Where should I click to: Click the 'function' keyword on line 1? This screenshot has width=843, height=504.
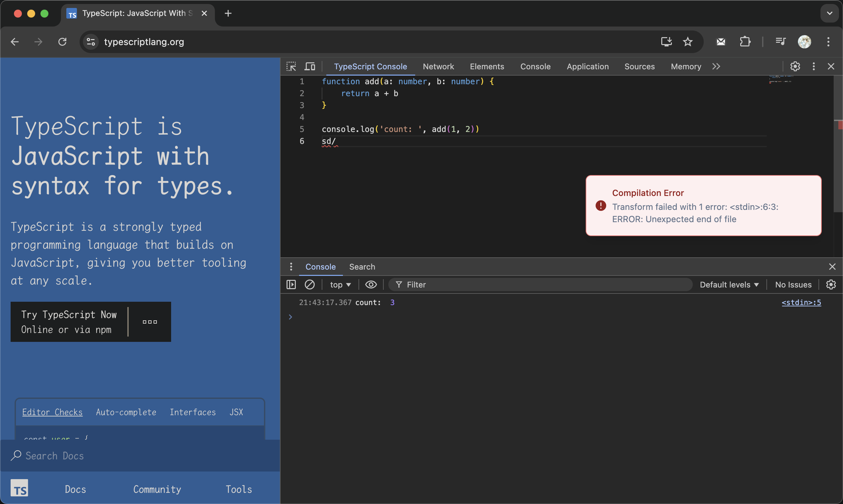tap(340, 82)
